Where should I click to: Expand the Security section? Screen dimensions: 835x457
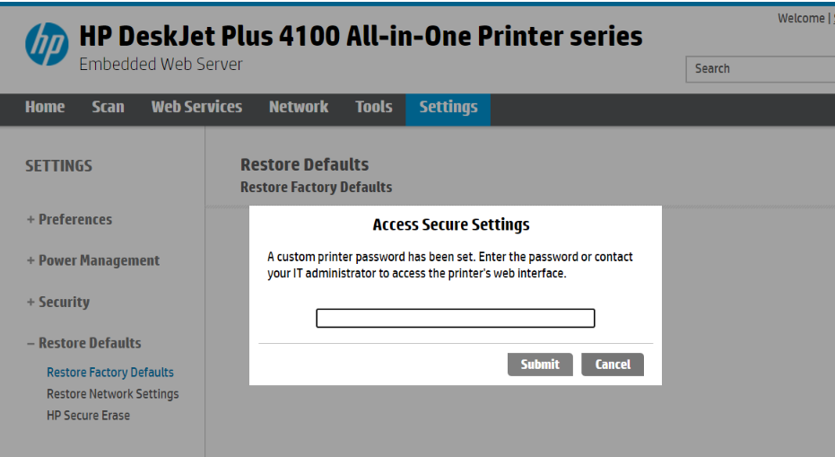pyautogui.click(x=58, y=302)
